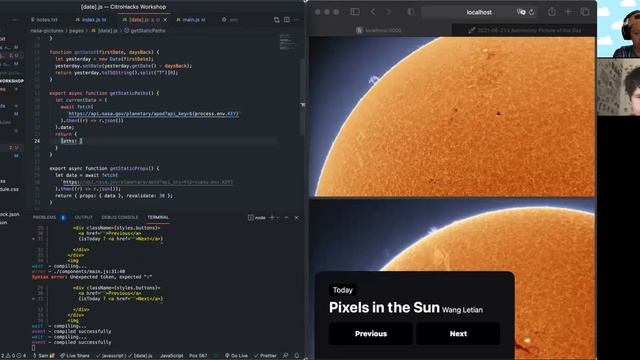The width and height of the screenshot is (640, 360).
Task: Click the feedback icon in status bar
Action: click(x=286, y=356)
